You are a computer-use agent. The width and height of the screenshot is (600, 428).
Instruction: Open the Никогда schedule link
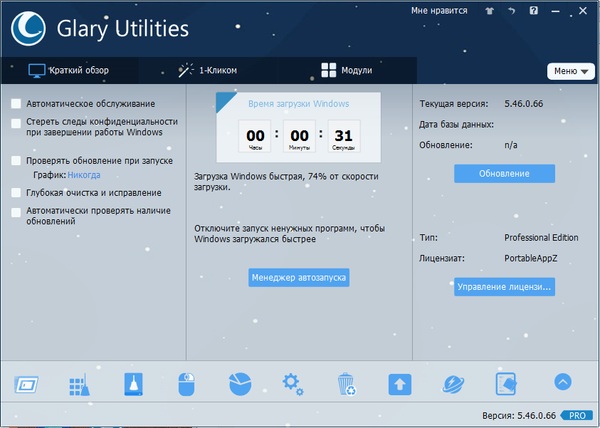[x=84, y=175]
